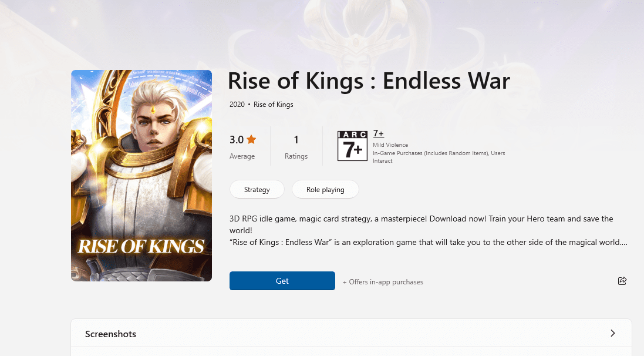Click the "Rise of Kings : Endless War" title

(x=369, y=80)
